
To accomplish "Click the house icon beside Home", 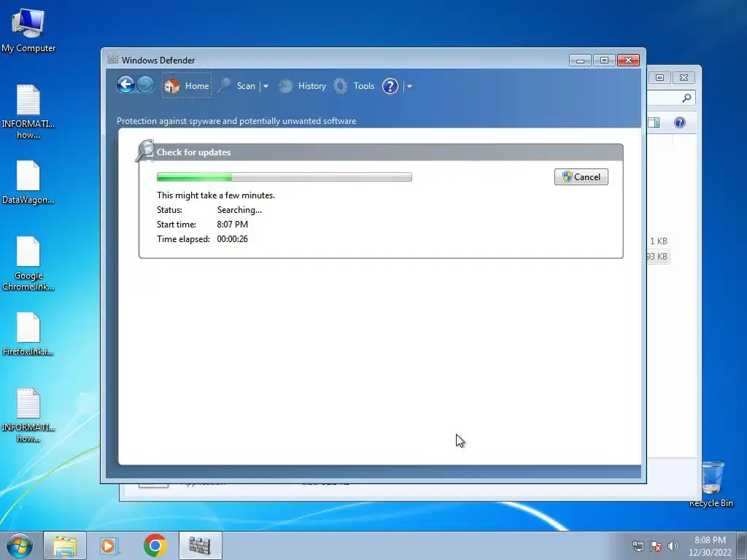I will click(172, 86).
